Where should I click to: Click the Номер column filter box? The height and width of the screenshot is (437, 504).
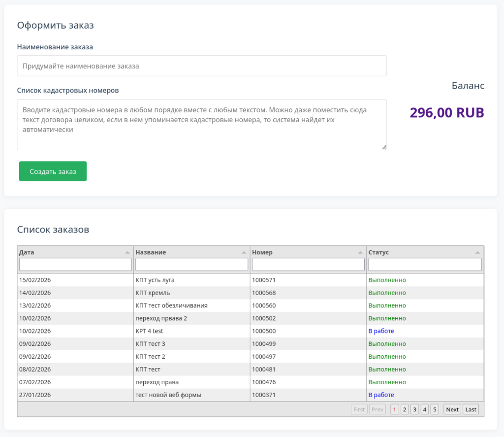click(x=308, y=265)
